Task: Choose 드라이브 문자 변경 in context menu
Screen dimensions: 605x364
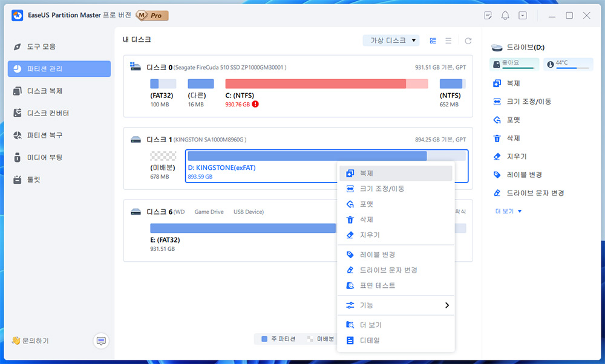Action: [x=396, y=270]
